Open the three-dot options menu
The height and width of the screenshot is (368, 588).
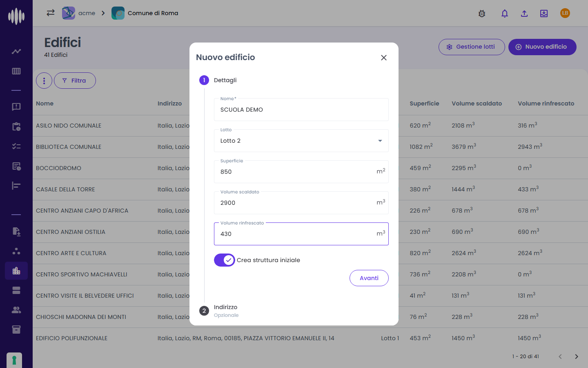[x=44, y=81]
